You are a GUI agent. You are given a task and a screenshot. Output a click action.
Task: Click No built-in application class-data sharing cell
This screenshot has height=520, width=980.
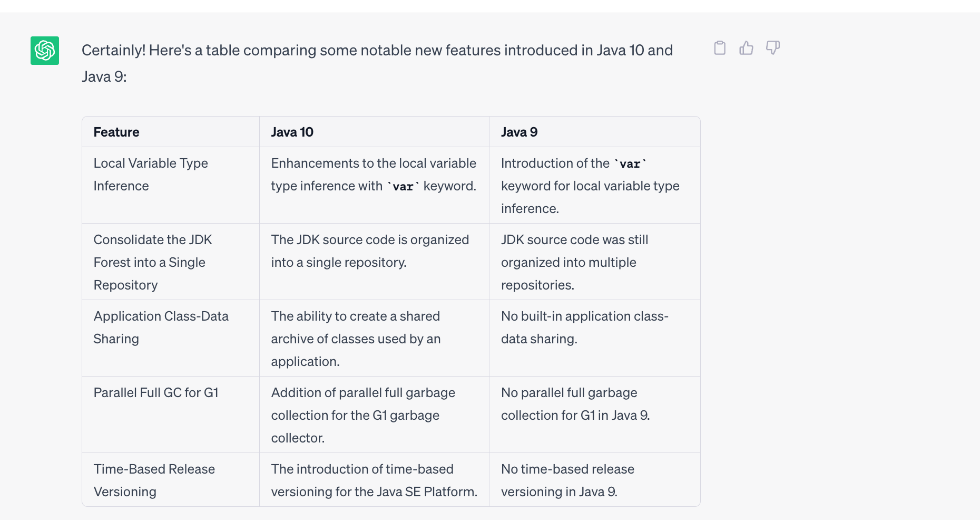click(595, 338)
